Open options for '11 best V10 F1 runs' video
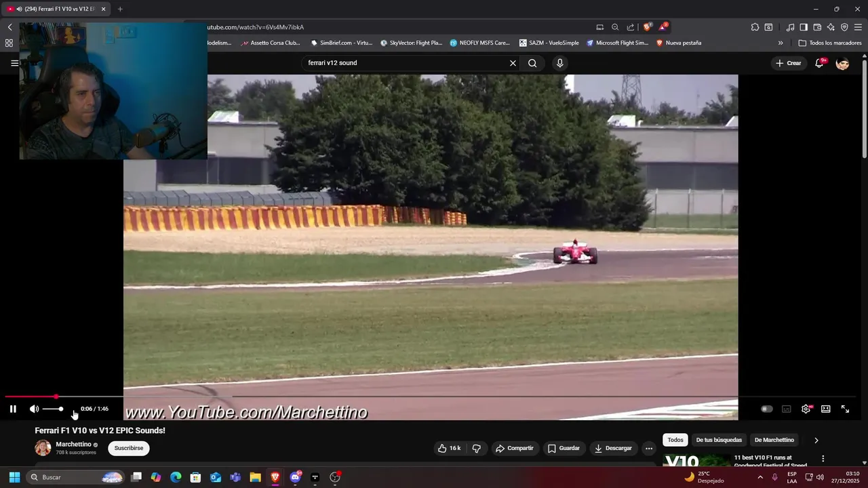 pos(823,459)
